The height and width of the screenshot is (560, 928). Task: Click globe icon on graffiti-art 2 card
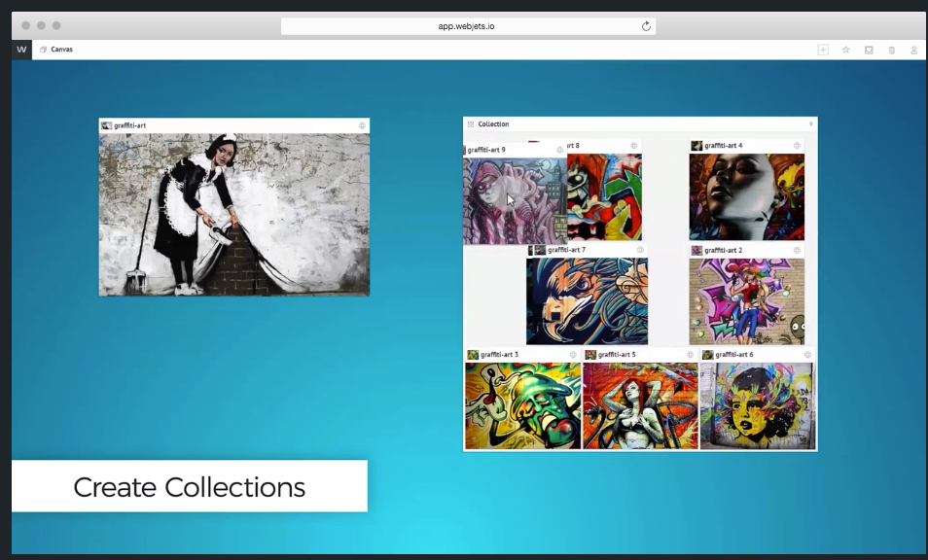[797, 251]
